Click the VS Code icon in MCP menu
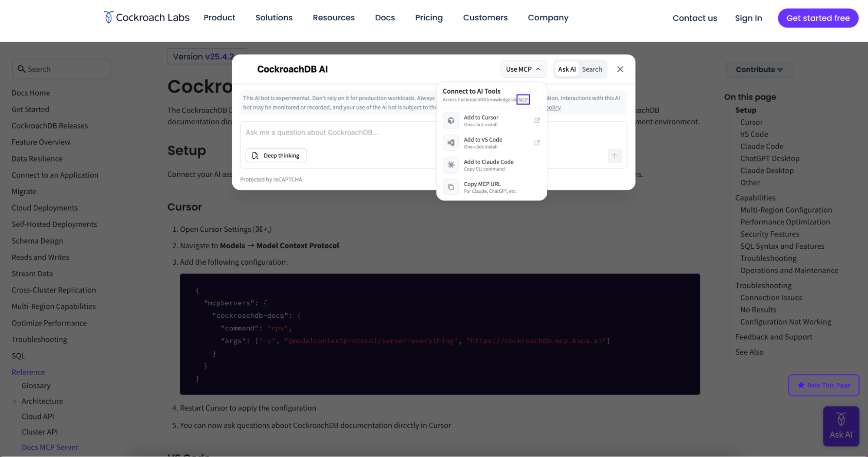 click(x=451, y=143)
